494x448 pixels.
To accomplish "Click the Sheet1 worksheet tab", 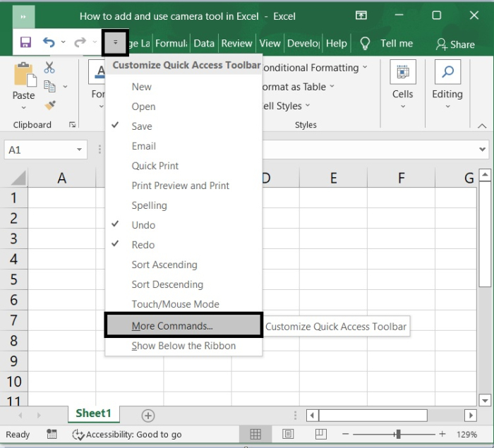I will click(x=93, y=413).
